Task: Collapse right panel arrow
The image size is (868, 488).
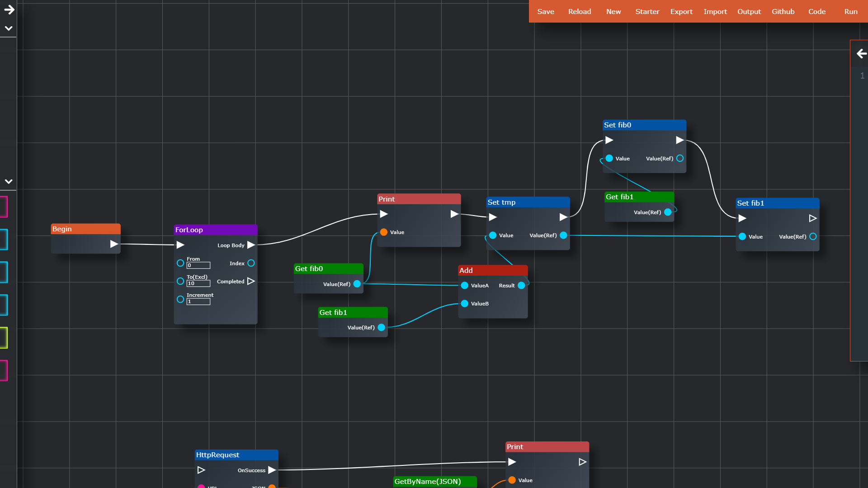Action: point(860,54)
